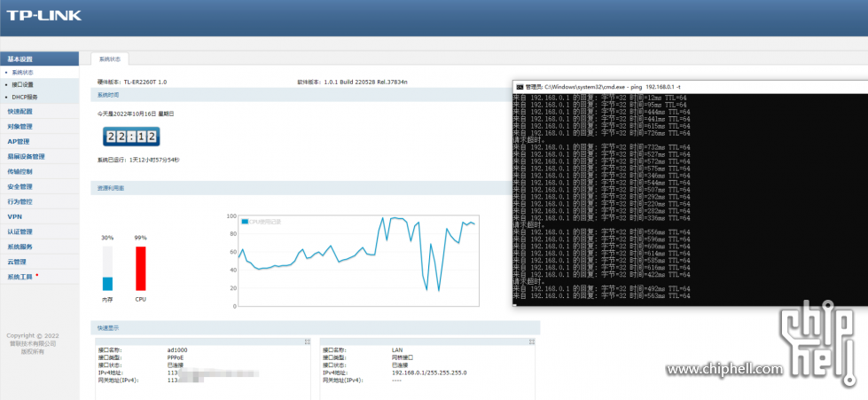This screenshot has height=400, width=868.
Task: Expand the 行为管控 menu
Action: click(x=39, y=201)
